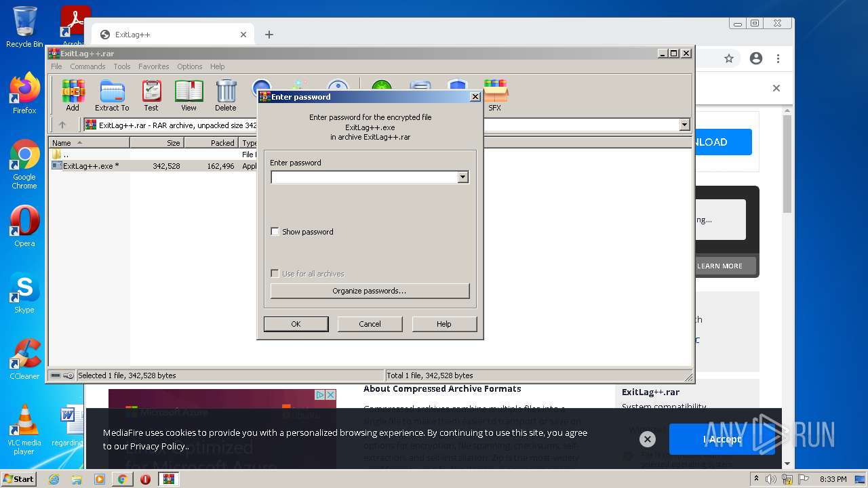Open the Favorites menu
The height and width of the screenshot is (488, 868).
tap(154, 66)
